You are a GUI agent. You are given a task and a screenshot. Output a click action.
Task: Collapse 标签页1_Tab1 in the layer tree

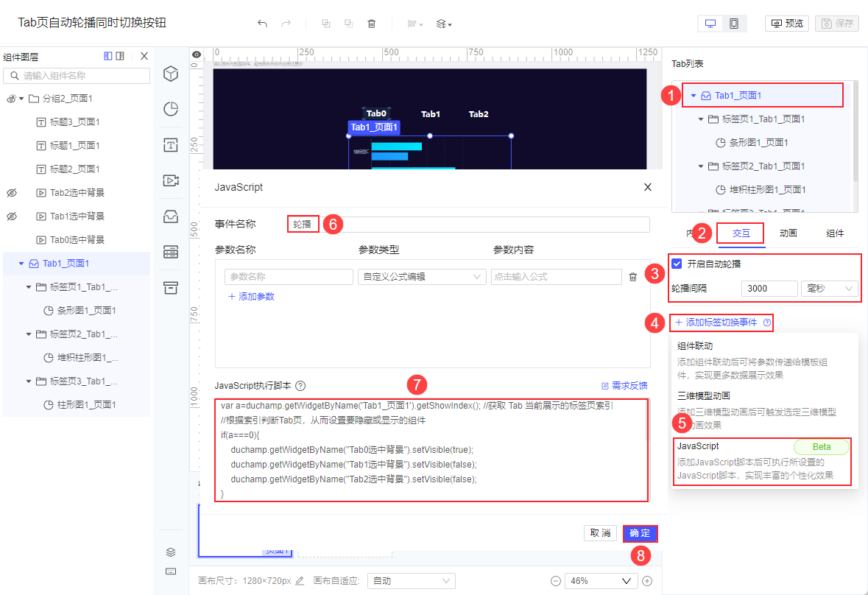[29, 287]
